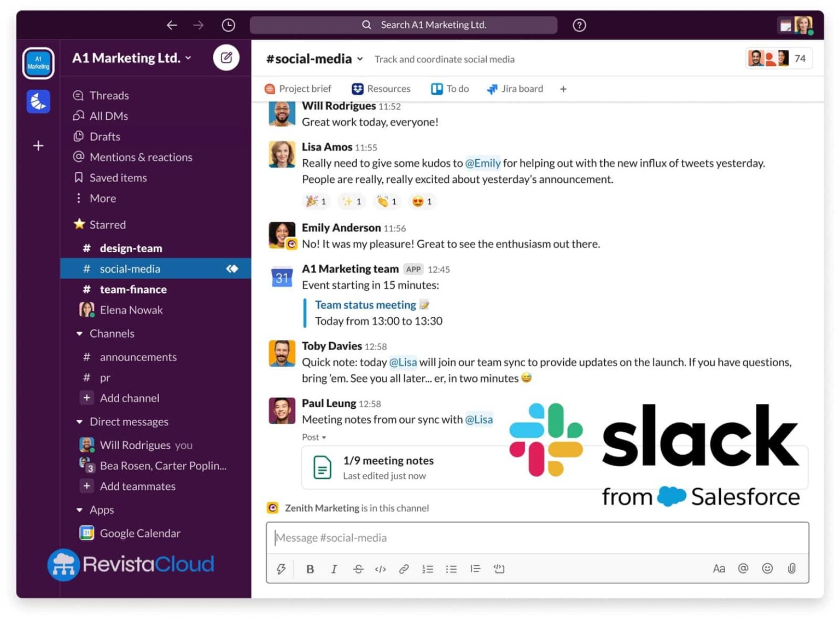This screenshot has width=840, height=620.
Task: Open the compose new message icon
Action: pyautogui.click(x=226, y=57)
